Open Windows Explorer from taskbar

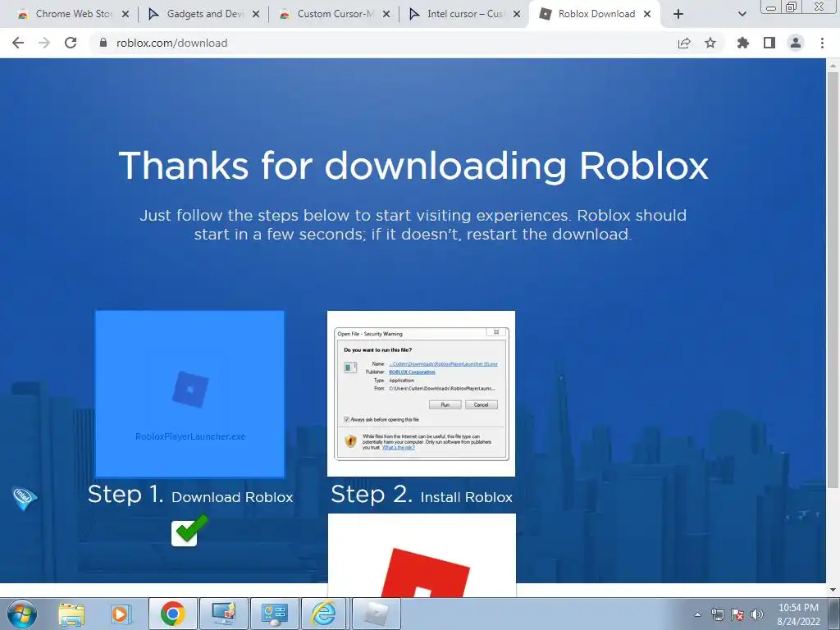tap(71, 614)
